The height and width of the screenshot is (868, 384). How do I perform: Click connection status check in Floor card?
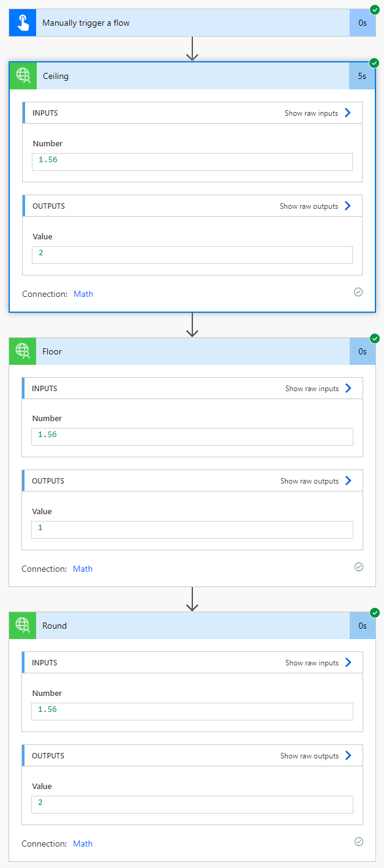(x=359, y=567)
